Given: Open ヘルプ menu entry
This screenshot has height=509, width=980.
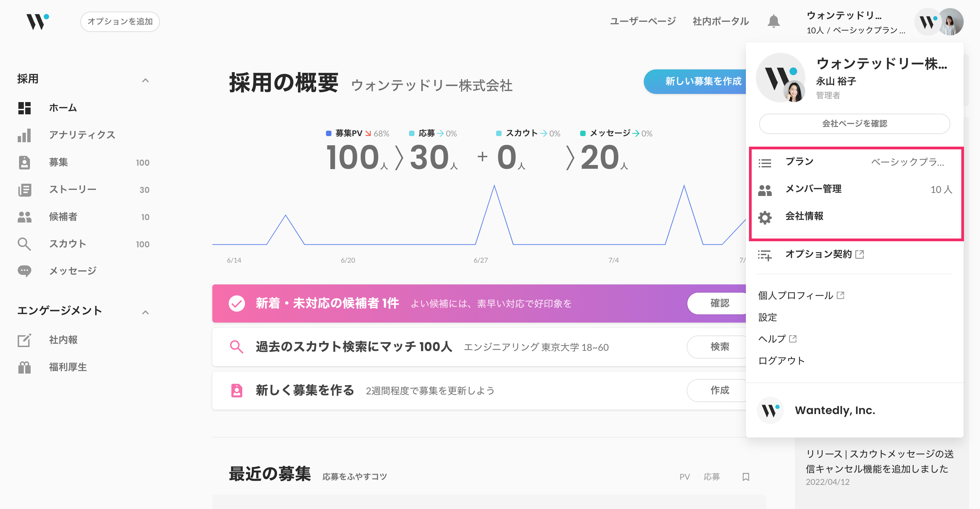Looking at the screenshot, I should 777,339.
